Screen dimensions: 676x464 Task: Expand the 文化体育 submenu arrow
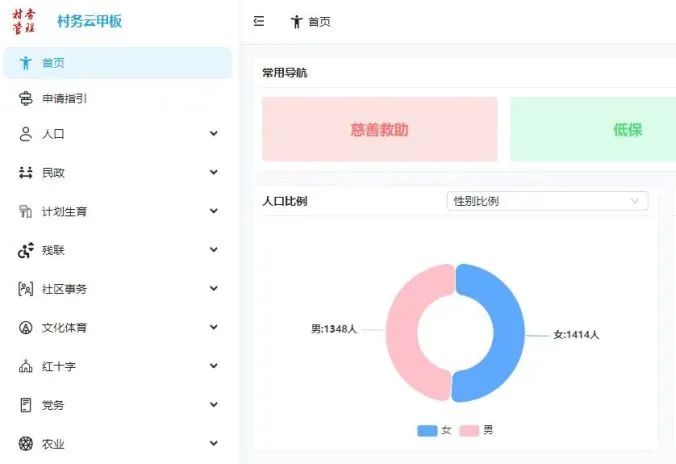click(x=213, y=328)
